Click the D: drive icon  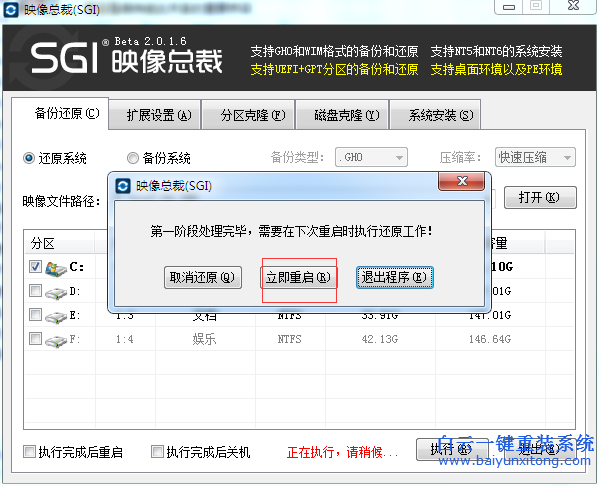coord(55,293)
